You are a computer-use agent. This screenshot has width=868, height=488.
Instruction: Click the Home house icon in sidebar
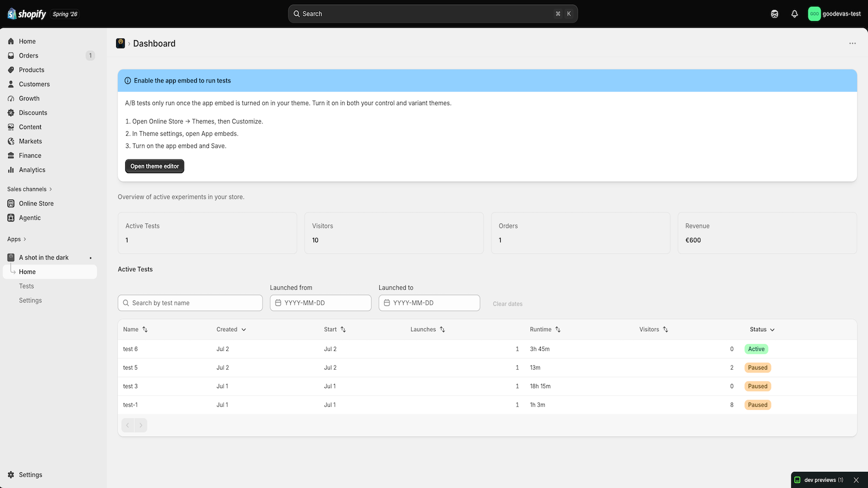pyautogui.click(x=11, y=41)
